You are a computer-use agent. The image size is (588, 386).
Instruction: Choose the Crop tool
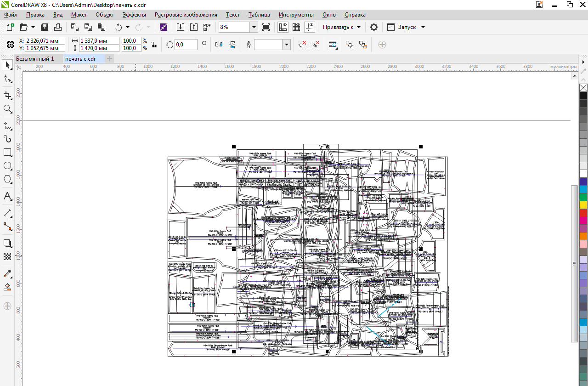pyautogui.click(x=7, y=95)
